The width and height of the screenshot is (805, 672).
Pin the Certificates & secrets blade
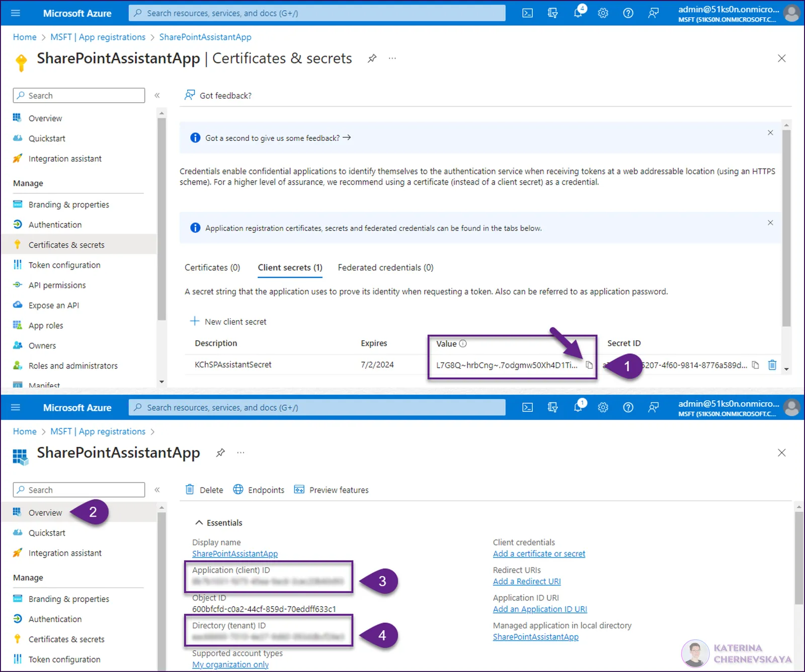(x=372, y=58)
